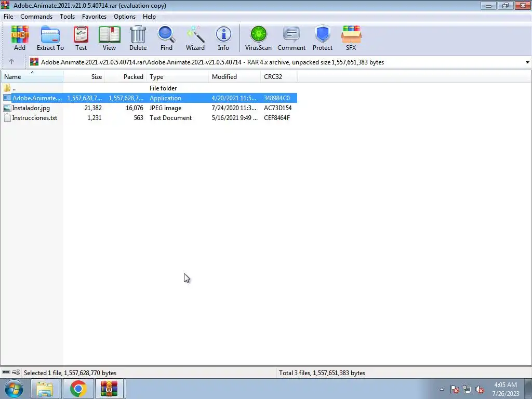Click 'JPEG image' type cell
The image size is (532, 399).
(x=166, y=108)
